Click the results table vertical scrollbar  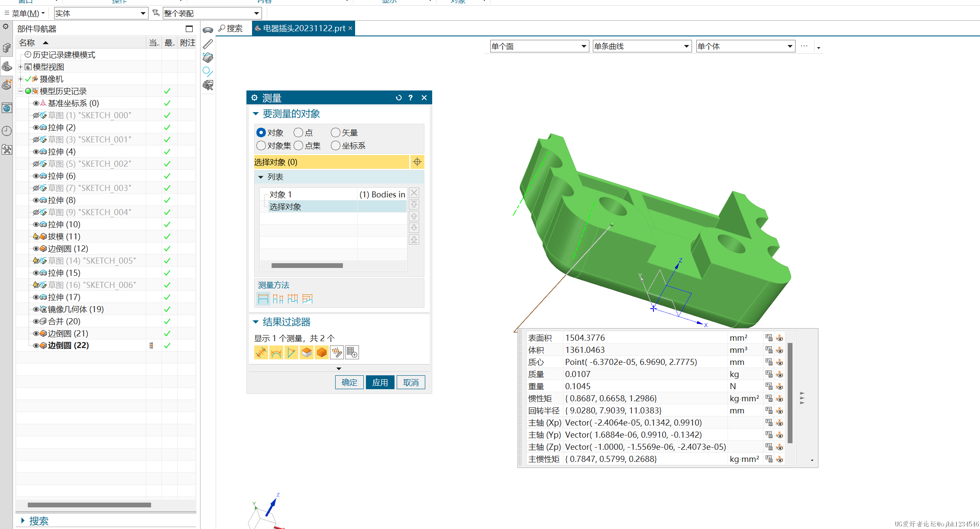pyautogui.click(x=790, y=393)
